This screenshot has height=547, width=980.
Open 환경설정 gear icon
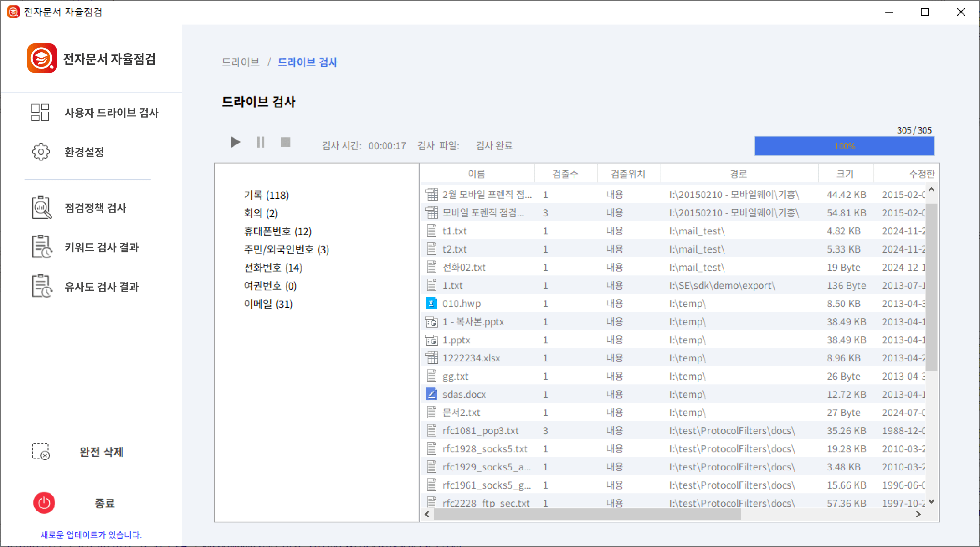[x=41, y=152]
